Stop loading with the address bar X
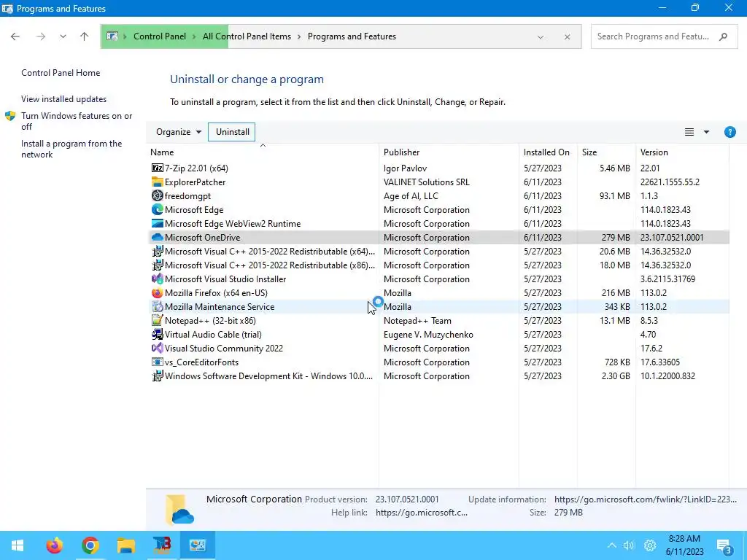 [x=567, y=36]
